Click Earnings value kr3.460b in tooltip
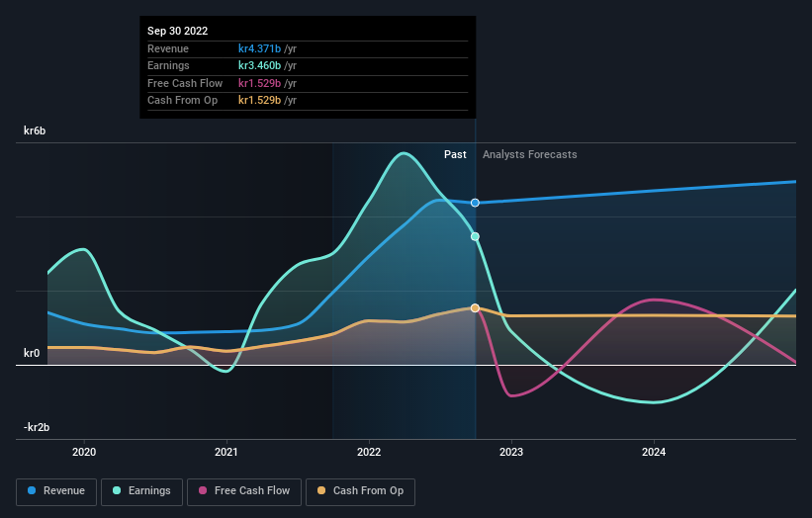The image size is (812, 518). [x=259, y=65]
